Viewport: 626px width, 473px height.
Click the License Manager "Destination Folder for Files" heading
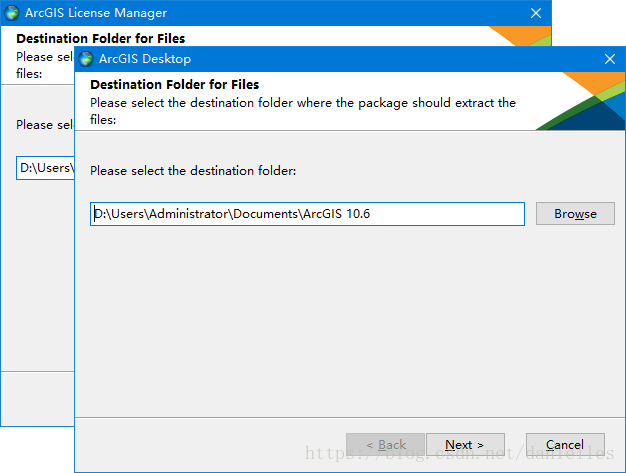(x=101, y=39)
